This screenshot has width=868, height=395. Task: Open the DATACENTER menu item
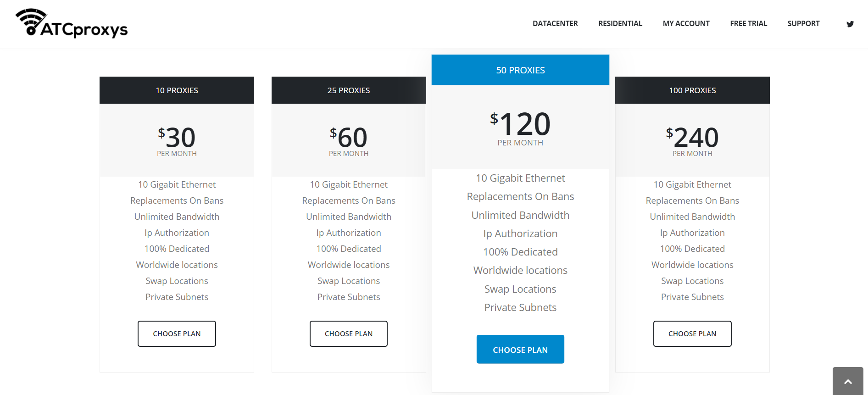click(x=555, y=23)
